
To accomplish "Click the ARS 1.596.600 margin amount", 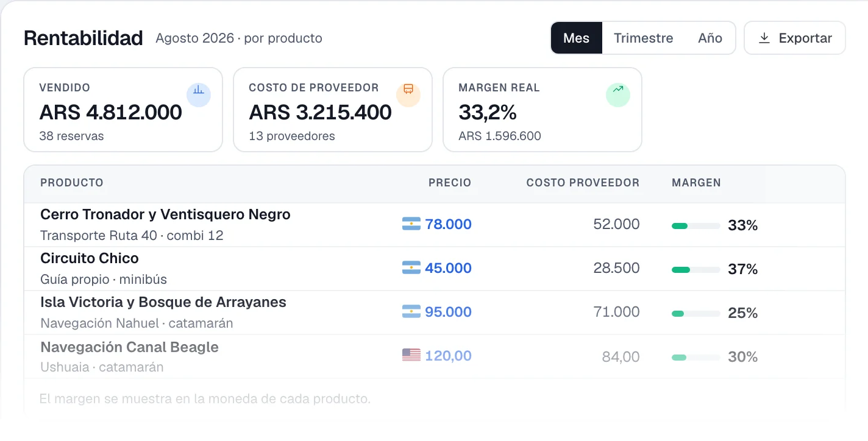I will (500, 136).
